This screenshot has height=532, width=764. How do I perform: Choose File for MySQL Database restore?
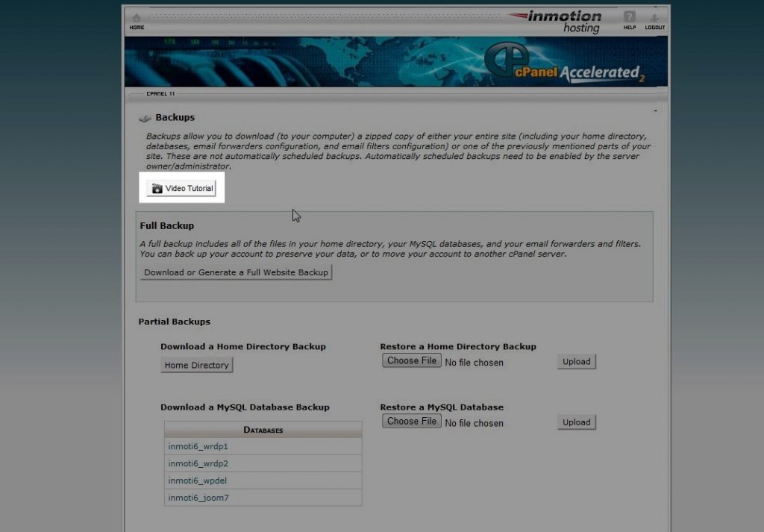point(412,421)
